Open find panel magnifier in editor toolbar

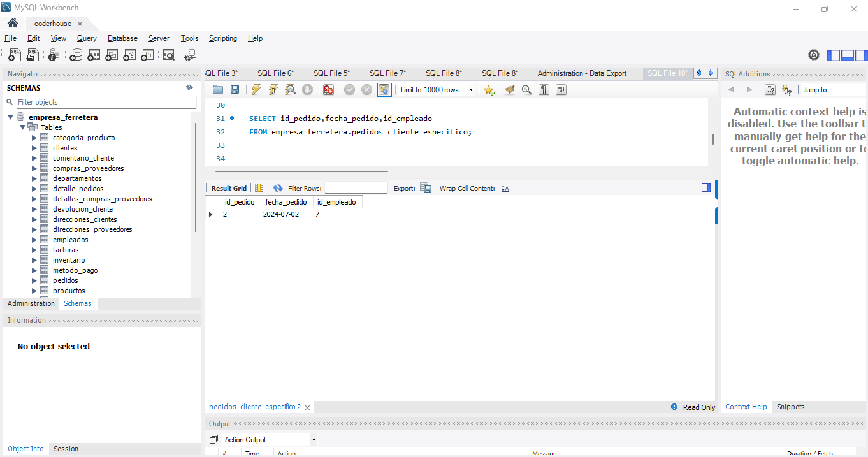coord(526,90)
